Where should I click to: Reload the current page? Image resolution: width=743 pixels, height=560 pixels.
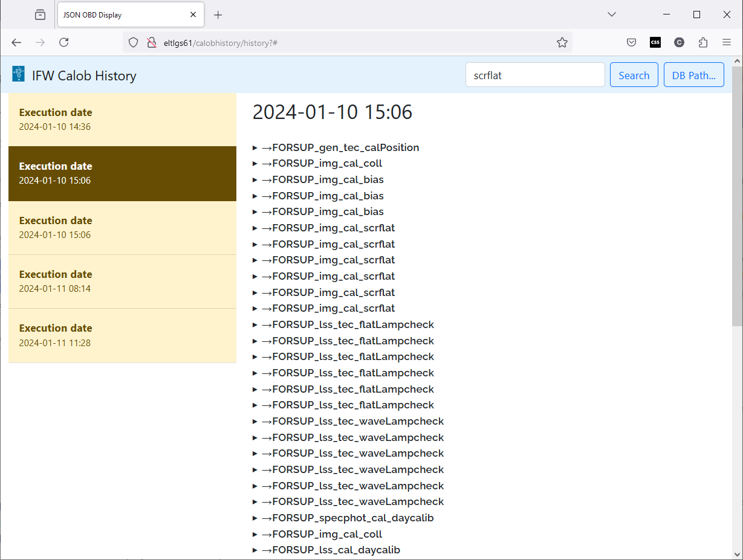tap(63, 42)
